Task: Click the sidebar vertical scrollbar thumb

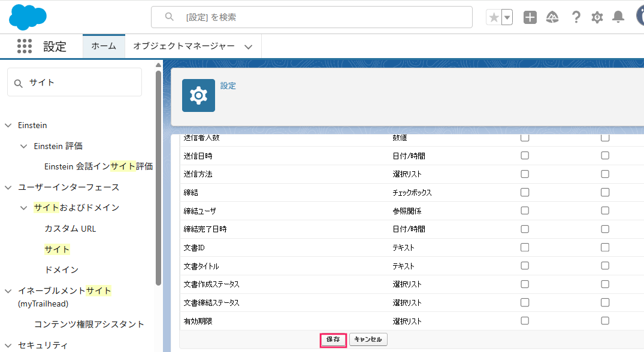Action: click(x=159, y=178)
